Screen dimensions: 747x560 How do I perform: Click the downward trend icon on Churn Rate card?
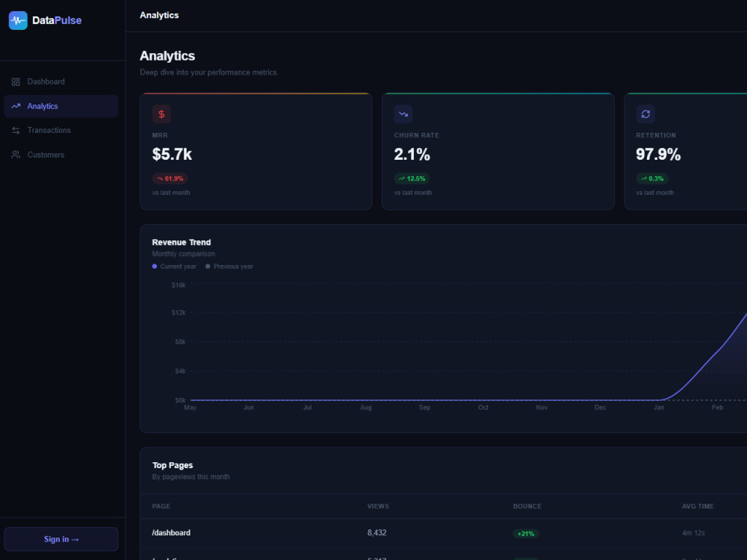[x=403, y=114]
